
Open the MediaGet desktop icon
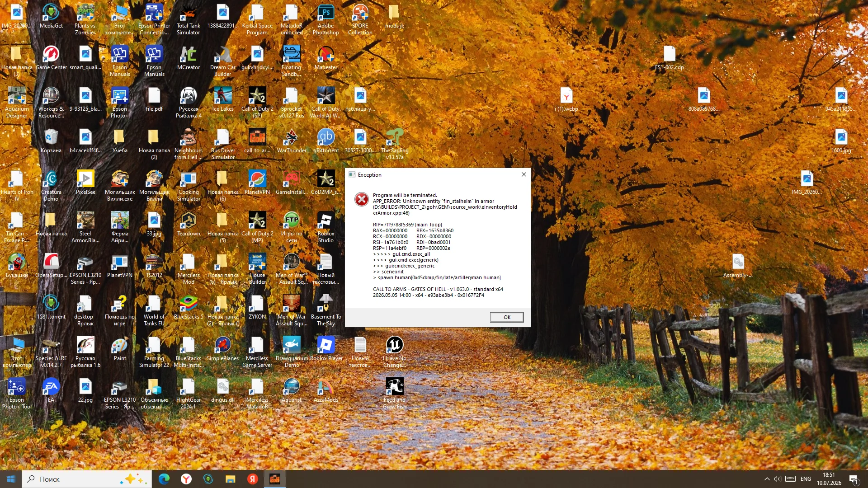pos(51,16)
